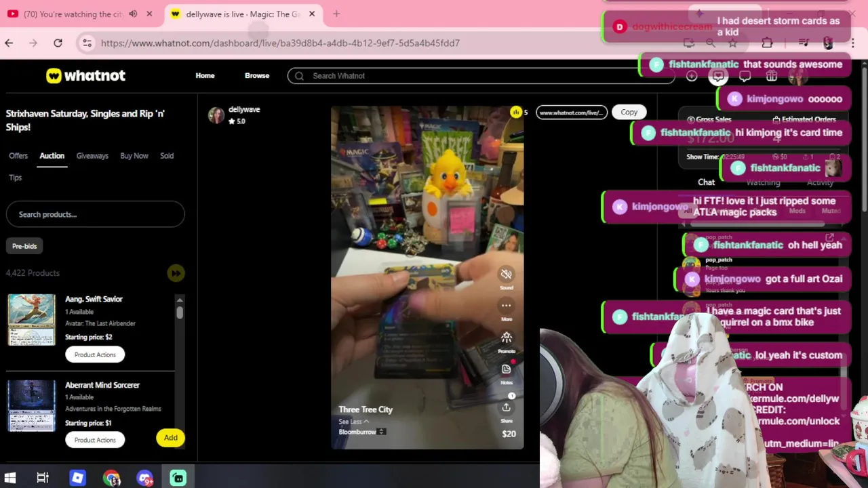This screenshot has width=868, height=488.
Task: Open the heart message icon in header
Action: click(x=717, y=76)
